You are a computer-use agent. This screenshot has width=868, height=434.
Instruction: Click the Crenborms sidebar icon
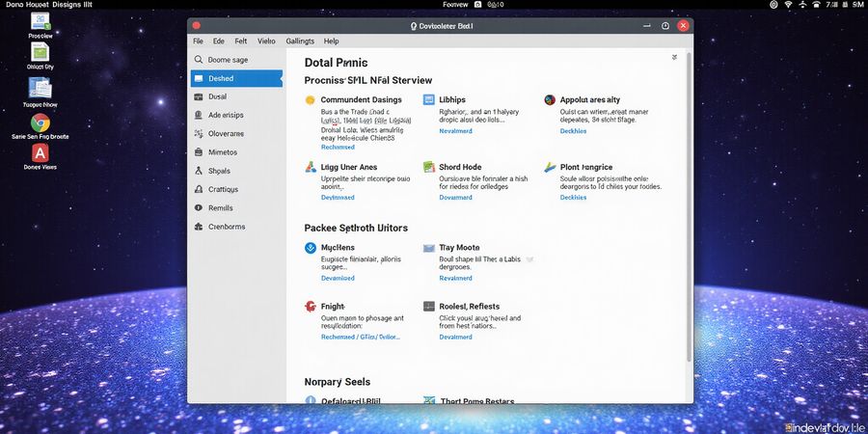click(198, 227)
